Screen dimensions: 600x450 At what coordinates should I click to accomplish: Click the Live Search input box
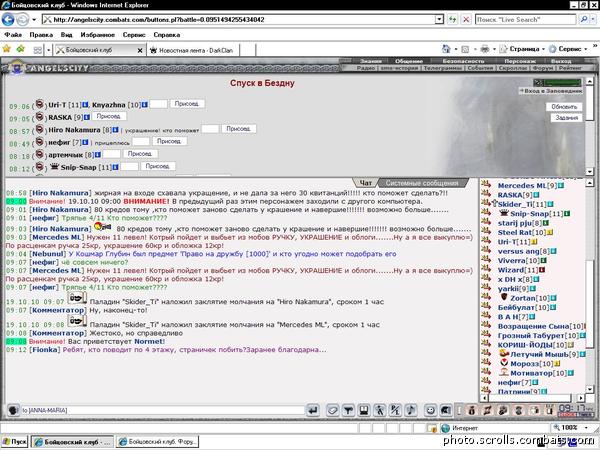526,19
